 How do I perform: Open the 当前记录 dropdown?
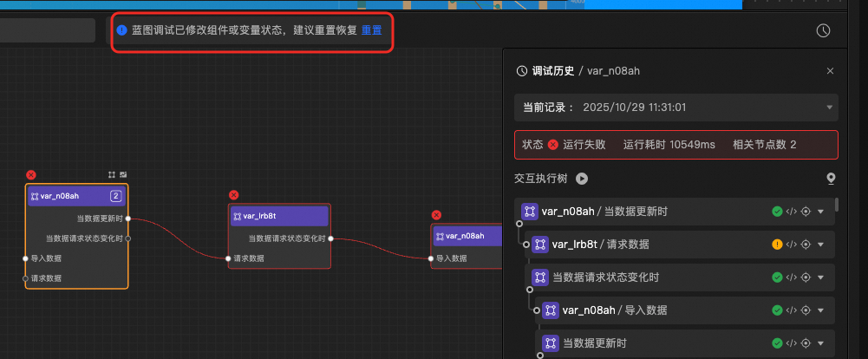click(675, 108)
